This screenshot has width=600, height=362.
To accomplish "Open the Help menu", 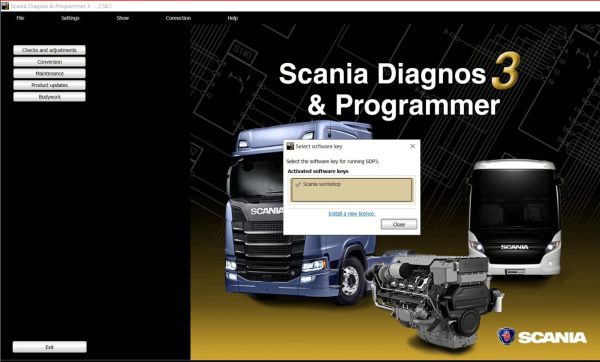I will [233, 18].
